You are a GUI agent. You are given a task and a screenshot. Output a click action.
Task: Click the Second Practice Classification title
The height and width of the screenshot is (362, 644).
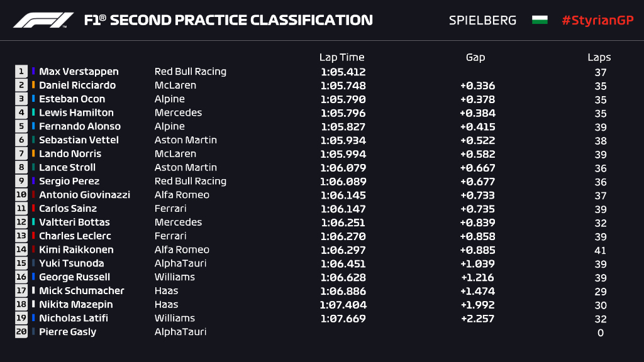(228, 20)
